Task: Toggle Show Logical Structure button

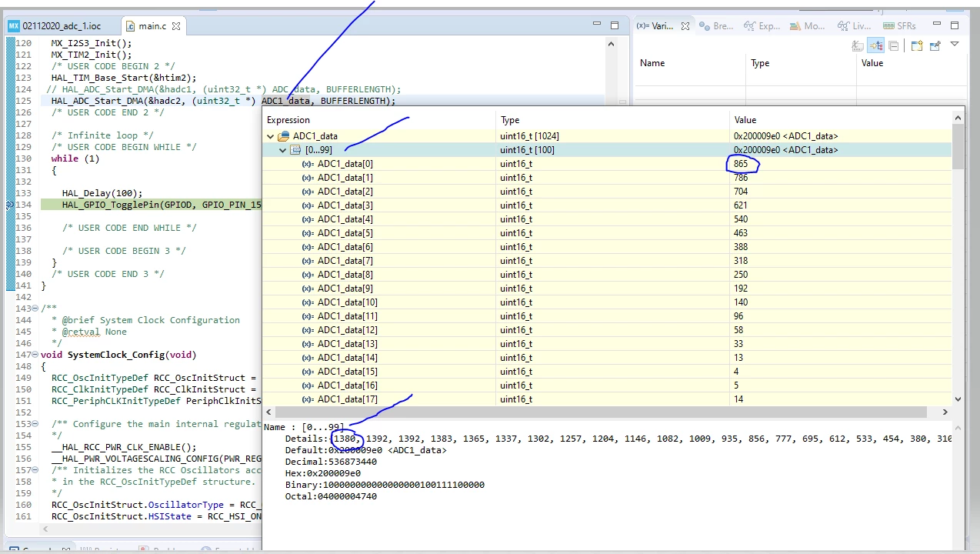Action: (875, 45)
